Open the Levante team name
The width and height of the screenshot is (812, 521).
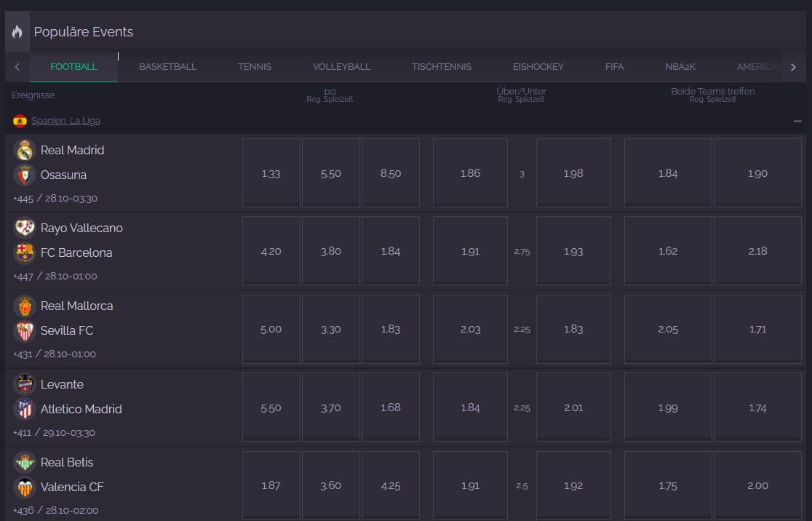pos(62,384)
